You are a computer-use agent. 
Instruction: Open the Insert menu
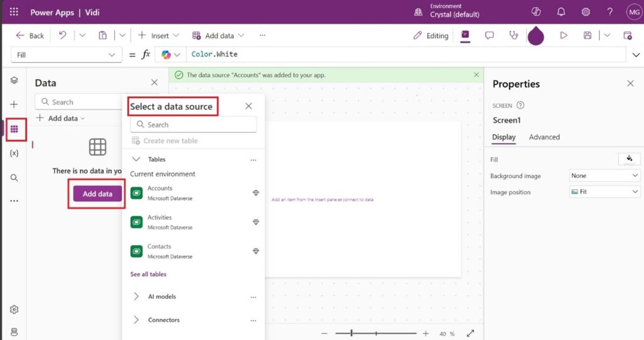[158, 36]
